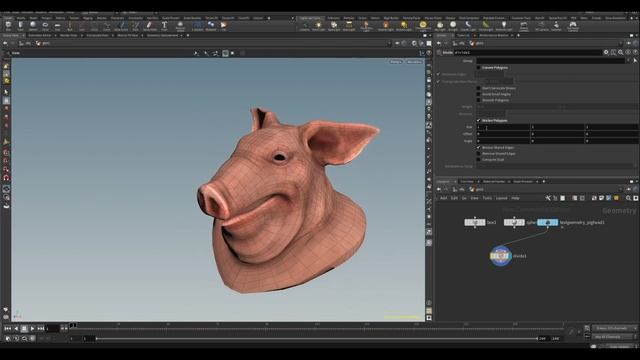
Task: Open the Group field dropdown arrow
Action: [629, 60]
